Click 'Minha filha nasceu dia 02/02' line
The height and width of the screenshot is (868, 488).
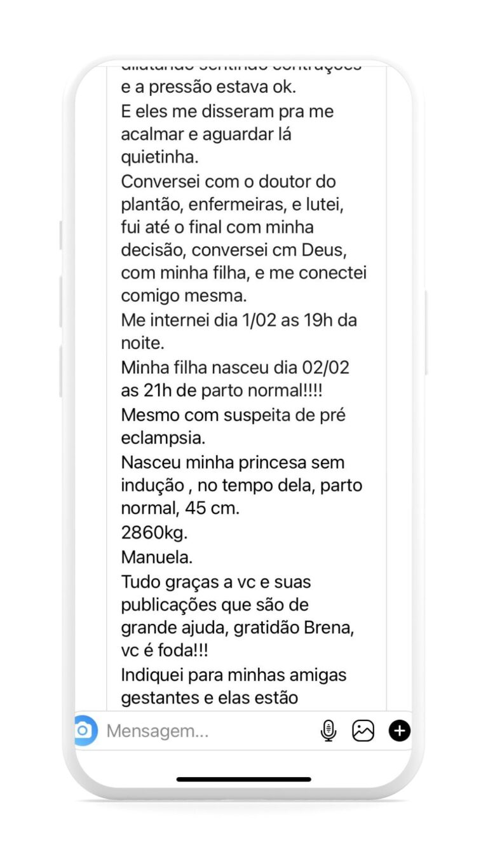pos(235,368)
